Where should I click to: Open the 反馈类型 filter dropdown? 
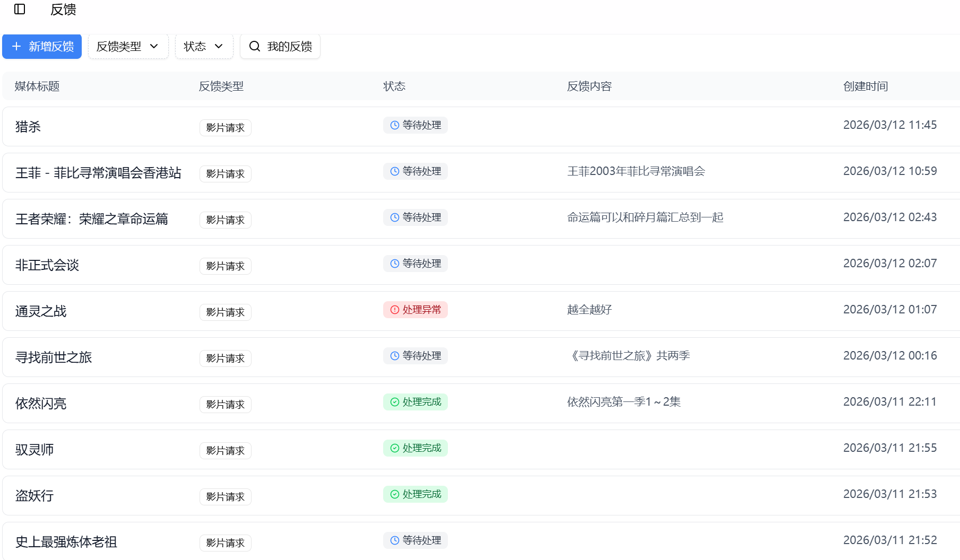[128, 47]
